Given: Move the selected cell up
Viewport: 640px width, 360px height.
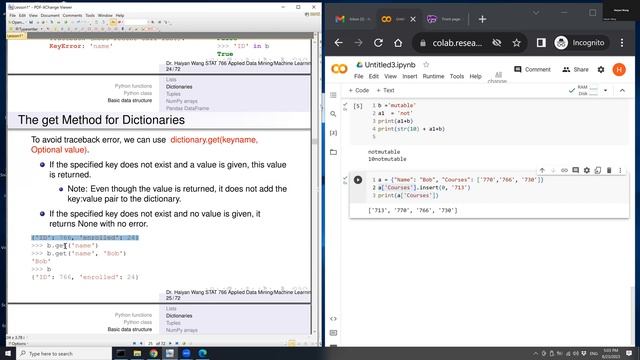Looking at the screenshot, I should (542, 170).
